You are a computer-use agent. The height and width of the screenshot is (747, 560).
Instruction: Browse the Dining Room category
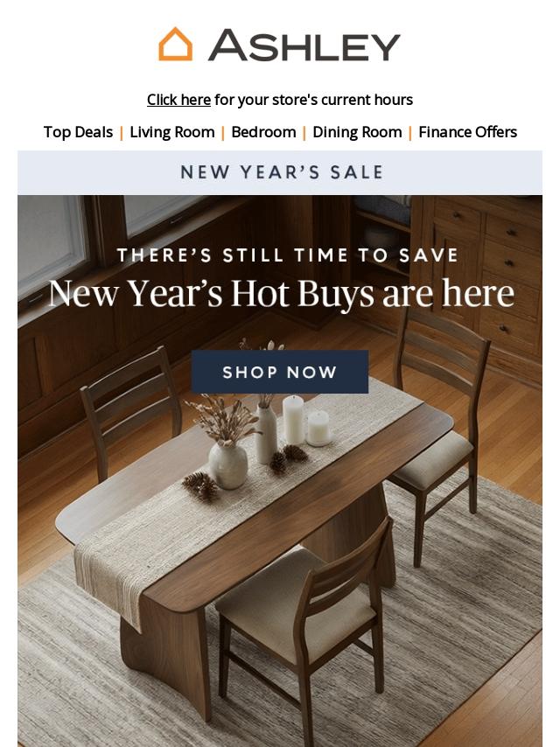[357, 132]
